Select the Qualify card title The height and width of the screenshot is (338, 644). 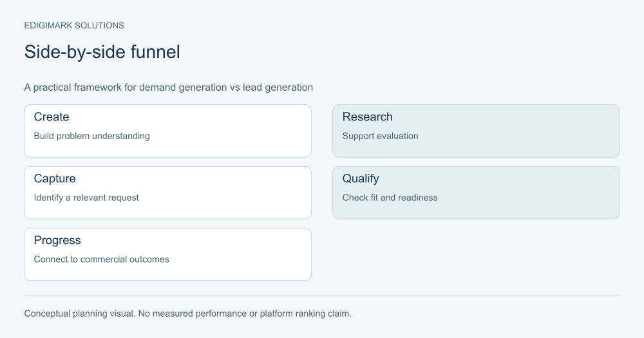361,178
